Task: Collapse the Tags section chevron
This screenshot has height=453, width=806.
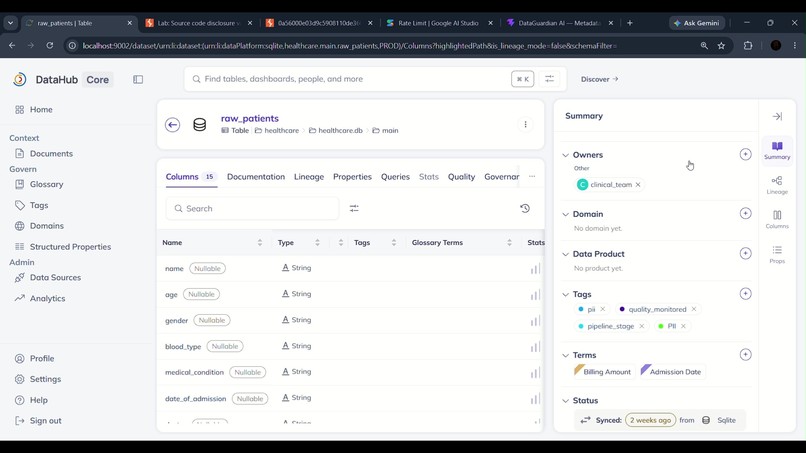Action: click(x=565, y=294)
